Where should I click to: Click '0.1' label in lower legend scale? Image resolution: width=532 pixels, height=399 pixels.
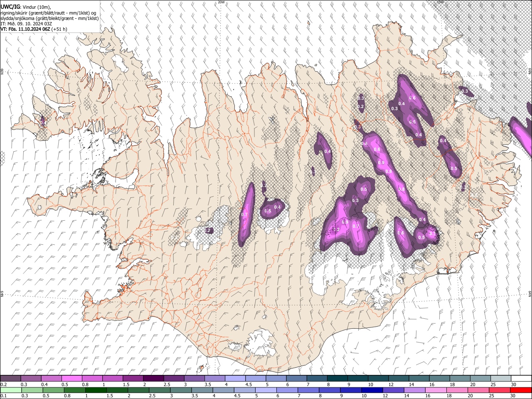[x=3, y=396]
